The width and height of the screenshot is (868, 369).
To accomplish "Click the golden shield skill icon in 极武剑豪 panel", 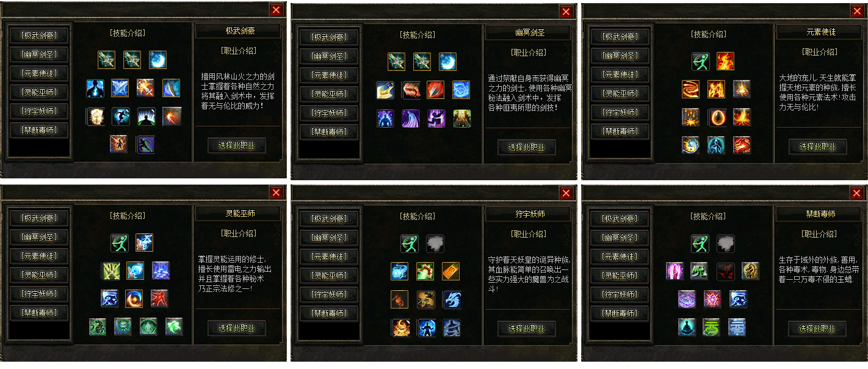I will point(95,116).
